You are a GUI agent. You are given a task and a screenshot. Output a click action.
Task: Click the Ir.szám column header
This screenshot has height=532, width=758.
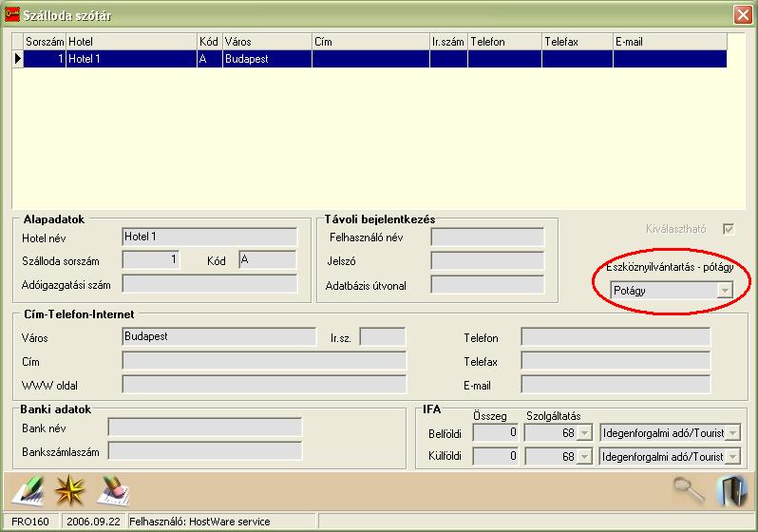(448, 42)
